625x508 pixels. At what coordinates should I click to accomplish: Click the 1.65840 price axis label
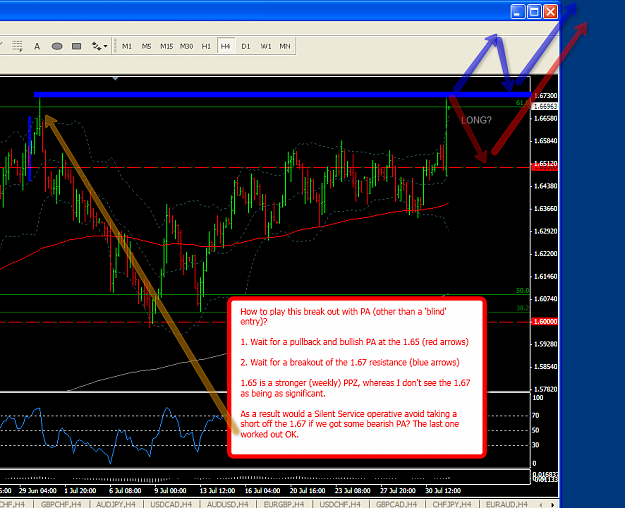[545, 141]
